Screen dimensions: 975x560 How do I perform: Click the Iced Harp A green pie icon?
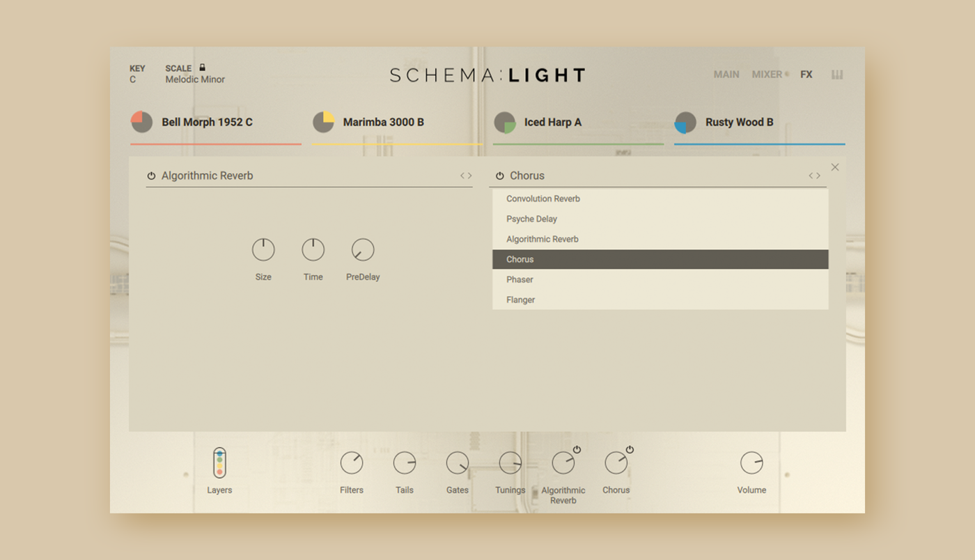pyautogui.click(x=505, y=122)
